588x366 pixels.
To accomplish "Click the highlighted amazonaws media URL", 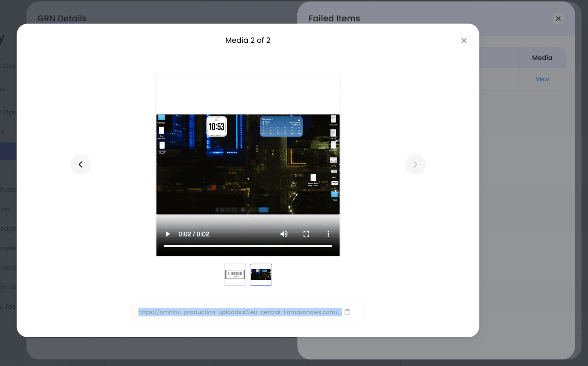I will [x=240, y=312].
